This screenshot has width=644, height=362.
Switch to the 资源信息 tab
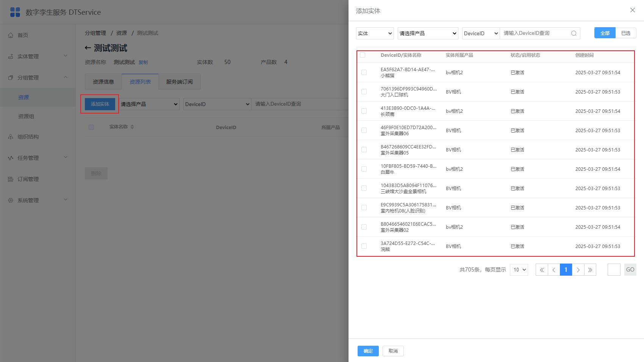tap(103, 82)
